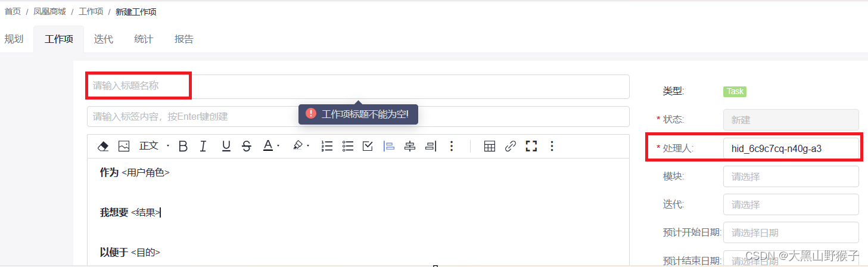Insert a checklist (todo) item
868x267 pixels.
368,146
